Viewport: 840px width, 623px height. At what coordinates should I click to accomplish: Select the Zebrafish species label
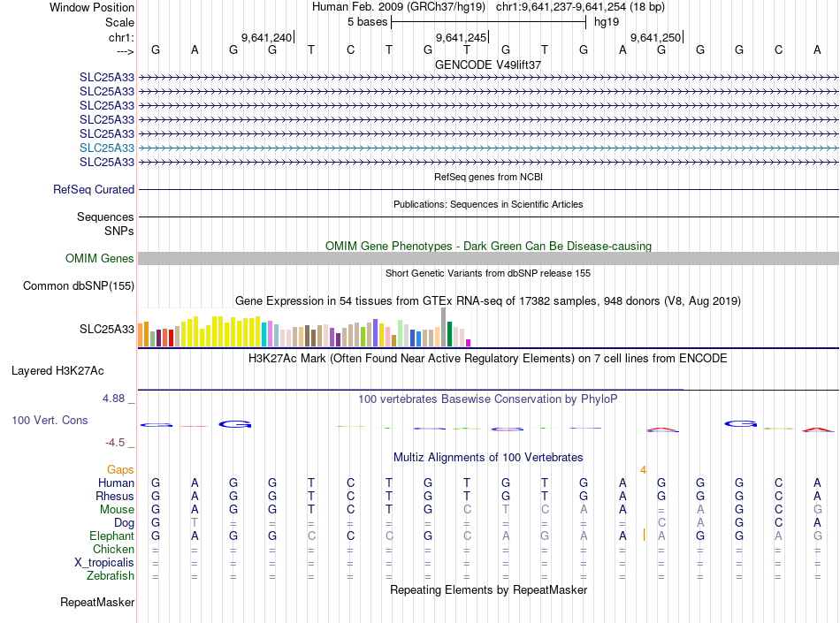pos(111,576)
